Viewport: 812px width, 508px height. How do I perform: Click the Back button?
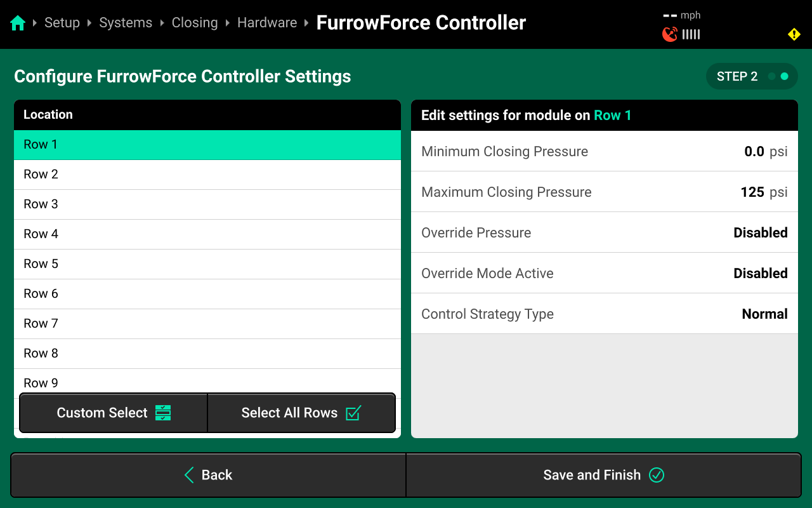click(207, 474)
